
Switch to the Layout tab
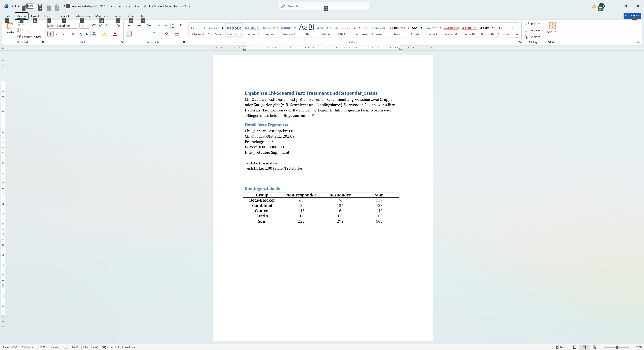[x=64, y=16]
